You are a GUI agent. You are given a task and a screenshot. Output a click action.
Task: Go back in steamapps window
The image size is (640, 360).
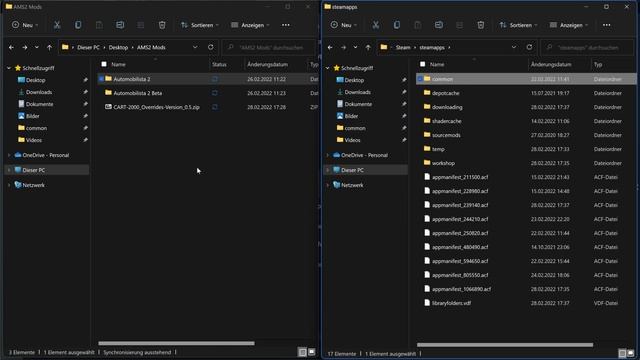[330, 47]
